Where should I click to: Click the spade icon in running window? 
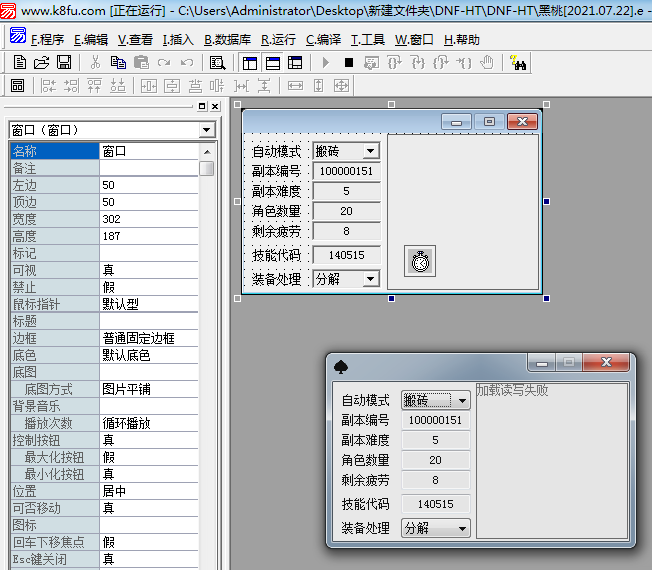[341, 367]
